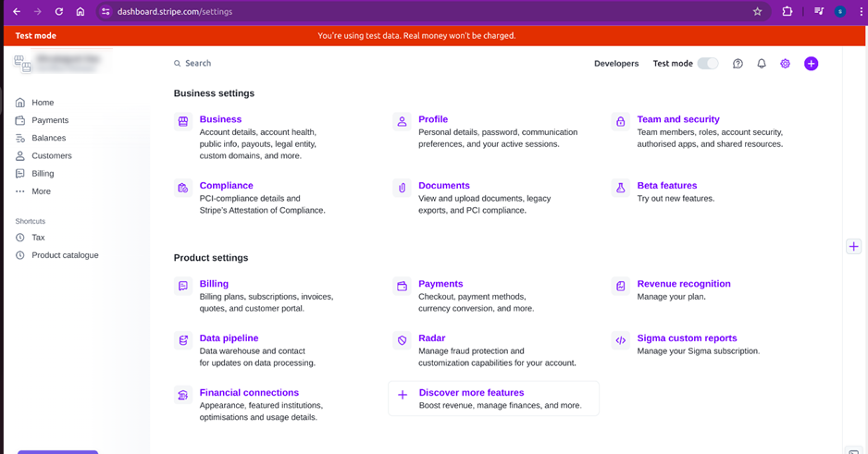Toggle the Test mode switch
Image resolution: width=868 pixels, height=454 pixels.
[707, 64]
